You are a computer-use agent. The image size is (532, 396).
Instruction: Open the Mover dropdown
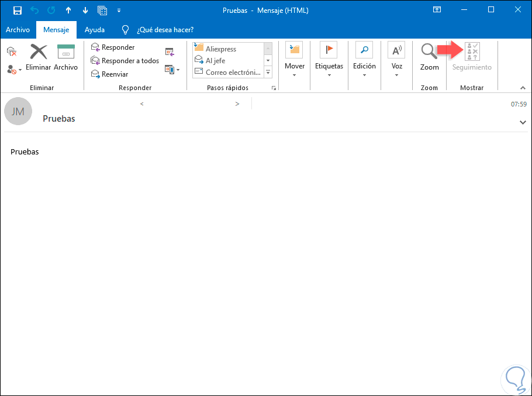pyautogui.click(x=295, y=61)
